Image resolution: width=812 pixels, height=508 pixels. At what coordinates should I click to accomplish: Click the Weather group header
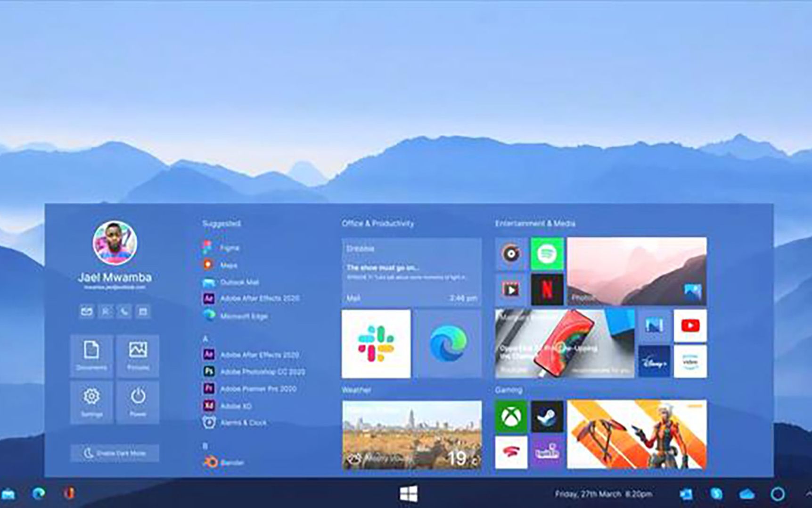point(356,390)
